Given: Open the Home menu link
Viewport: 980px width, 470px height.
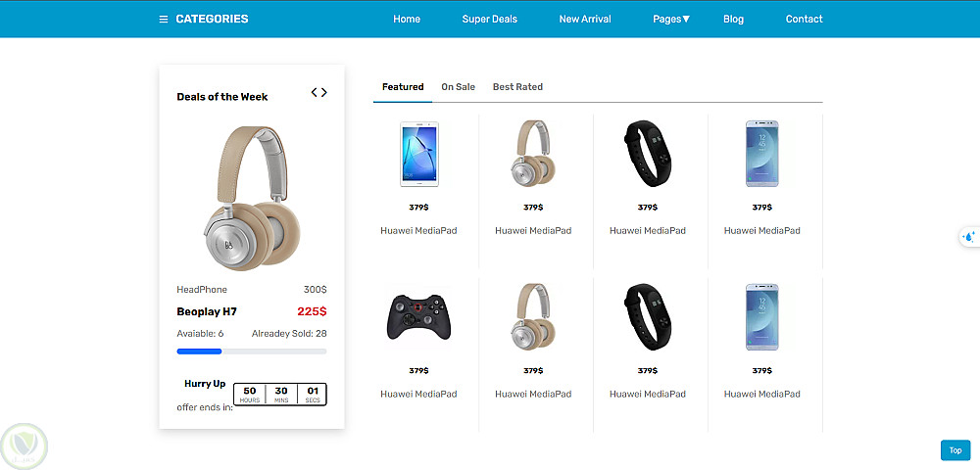Looking at the screenshot, I should (407, 20).
